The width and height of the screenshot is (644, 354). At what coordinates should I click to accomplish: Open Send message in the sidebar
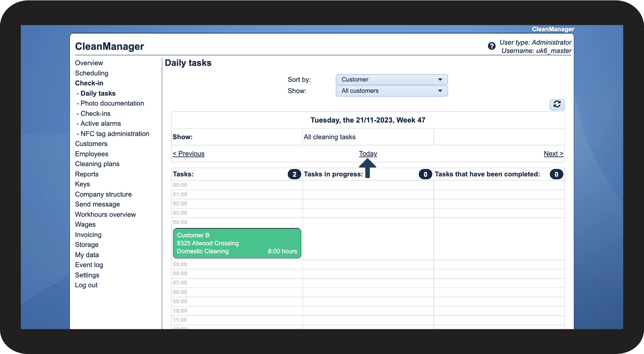pos(97,205)
